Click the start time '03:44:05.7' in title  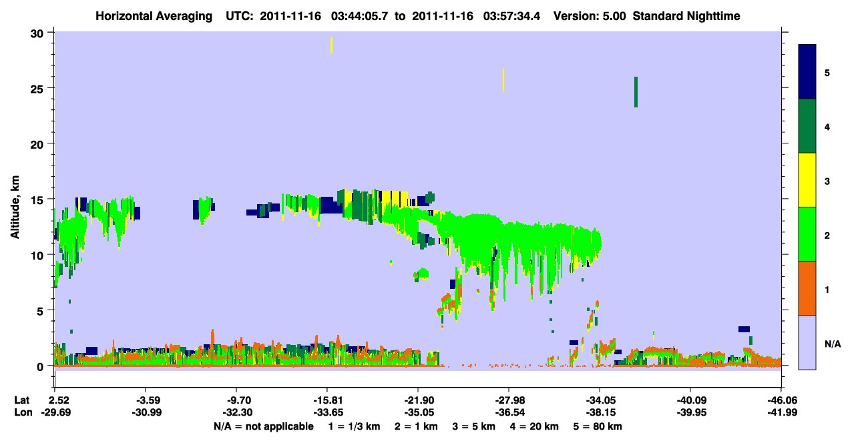[x=361, y=15]
